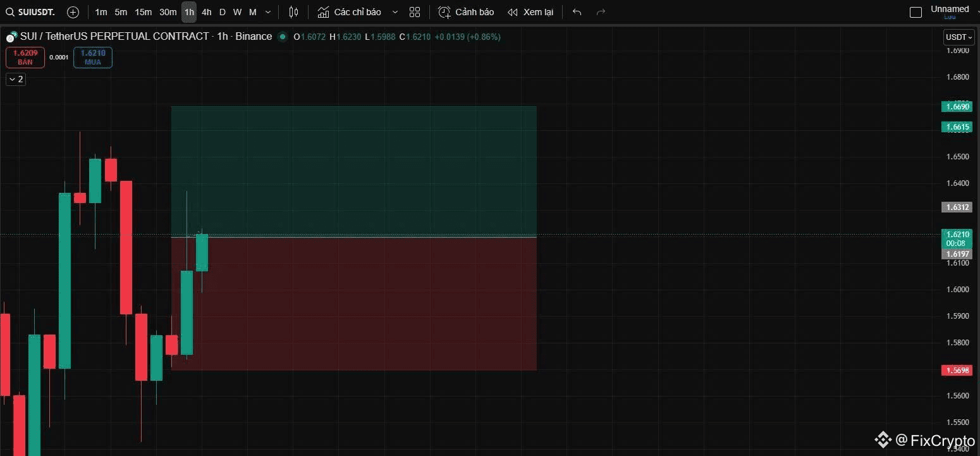The height and width of the screenshot is (456, 980).
Task: Click the 1.6197 grey price label
Action: (x=957, y=254)
